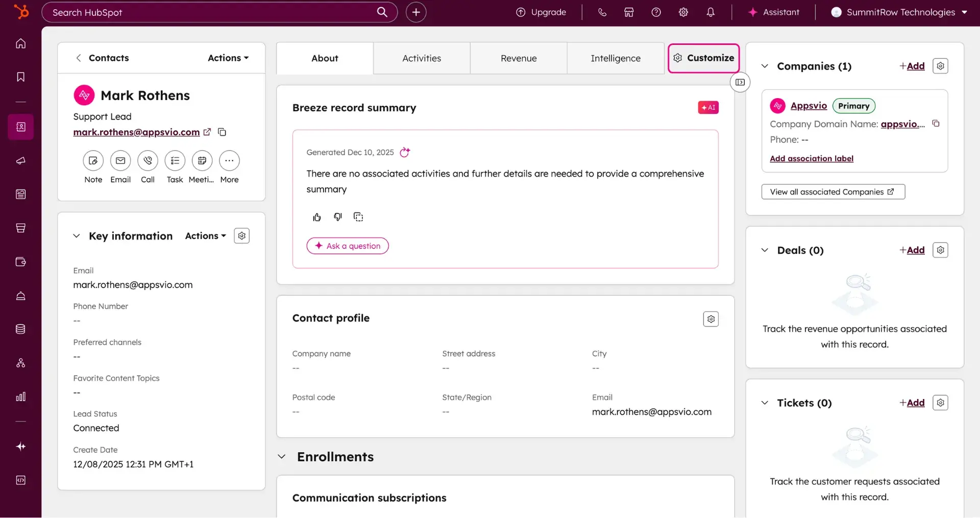Give a thumbs down to the AI summary

click(337, 217)
